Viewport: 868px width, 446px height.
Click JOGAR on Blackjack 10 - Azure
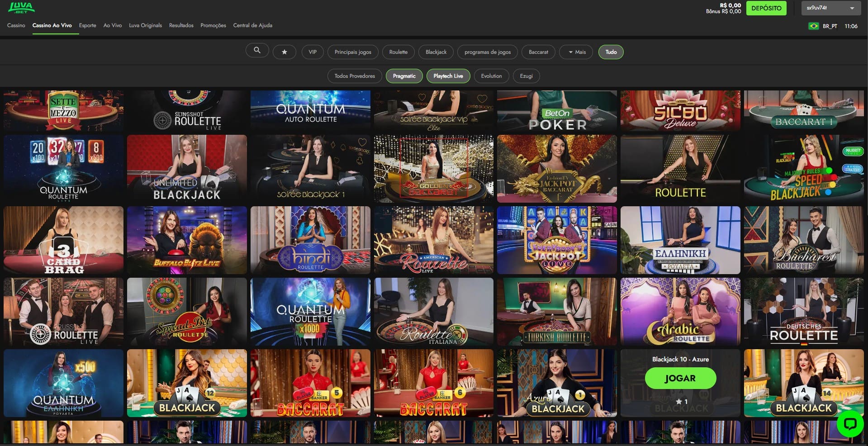pos(680,378)
